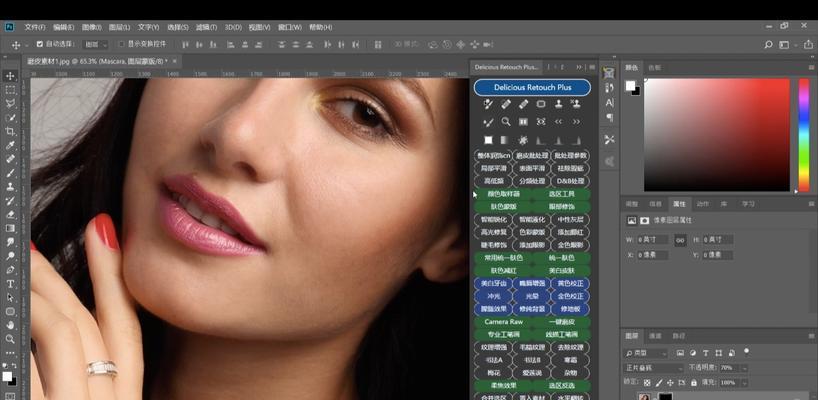Viewport: 818px width, 400px height.
Task: Open search icon in top-right options bar
Action: point(768,45)
